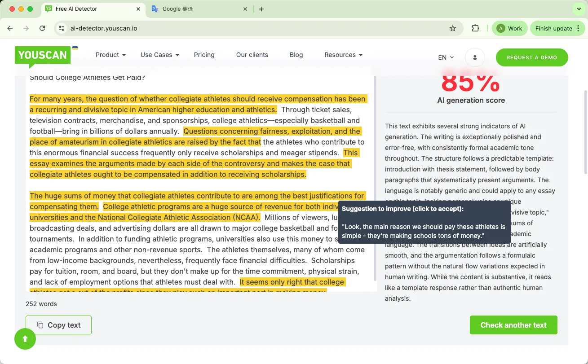
Task: Click the Check another text button
Action: click(513, 325)
